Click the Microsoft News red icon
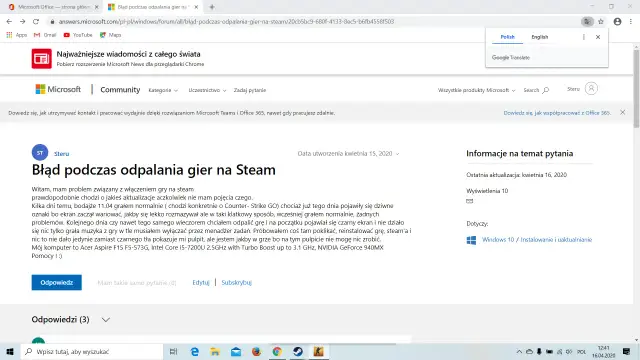The width and height of the screenshot is (640, 360). [42, 59]
